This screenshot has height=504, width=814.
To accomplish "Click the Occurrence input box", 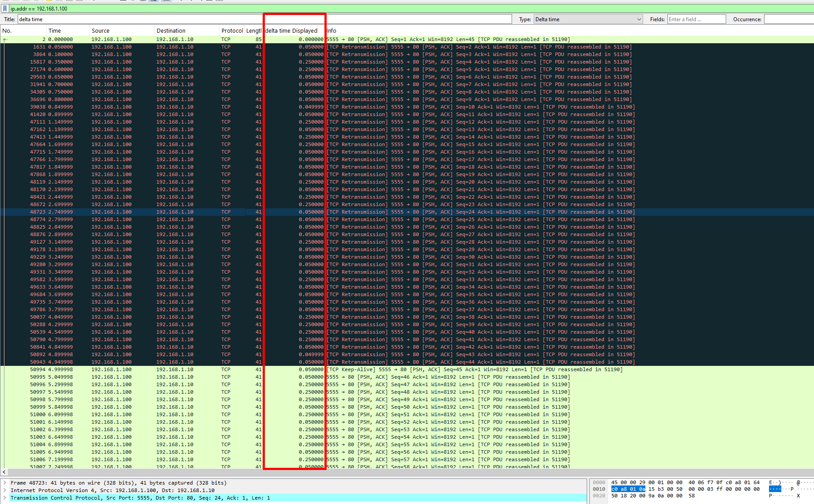I will [x=788, y=19].
